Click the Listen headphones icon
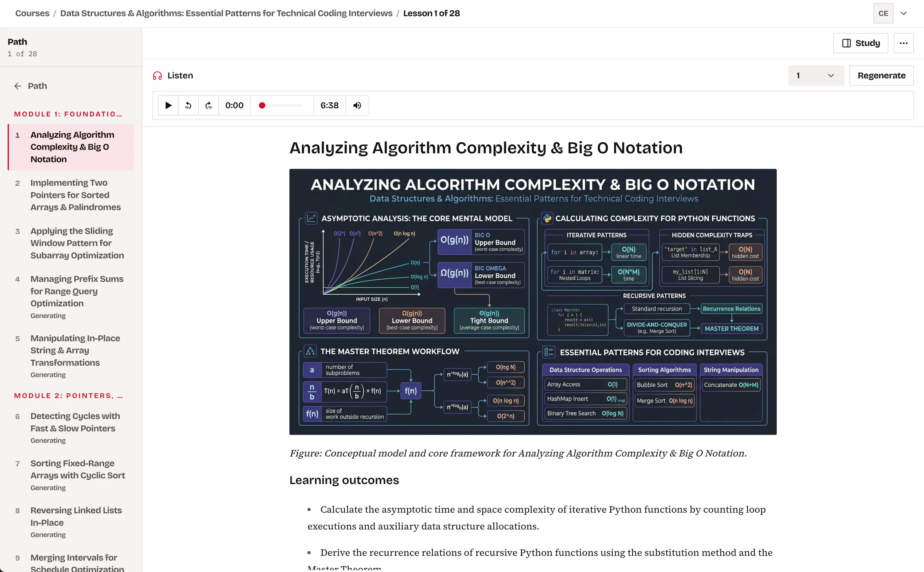Image resolution: width=924 pixels, height=572 pixels. [x=157, y=76]
